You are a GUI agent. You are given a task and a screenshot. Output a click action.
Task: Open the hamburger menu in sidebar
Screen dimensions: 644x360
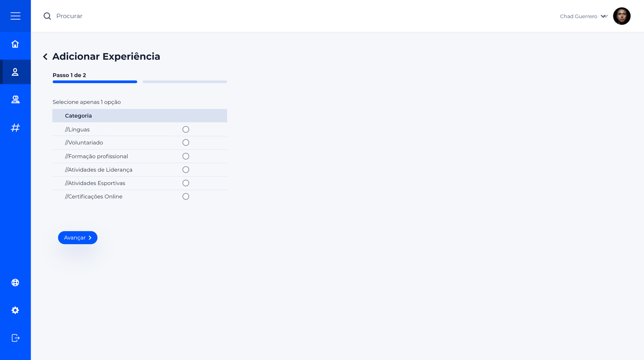(x=15, y=16)
